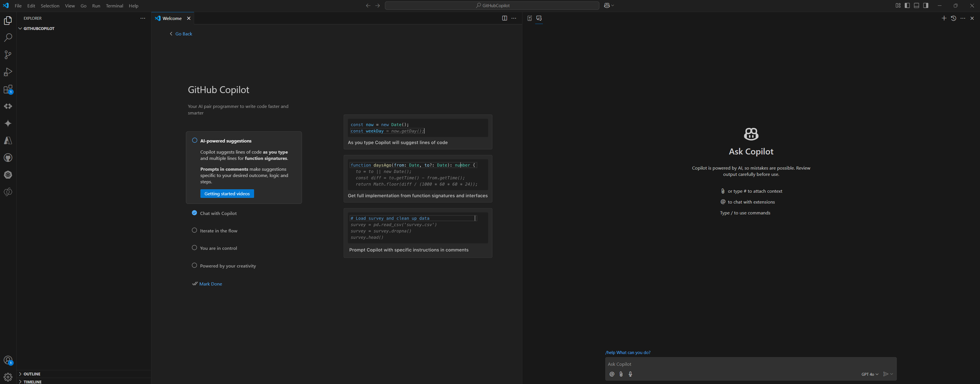Customize layout from title bar
Screen dimensions: 980x384
point(898,5)
